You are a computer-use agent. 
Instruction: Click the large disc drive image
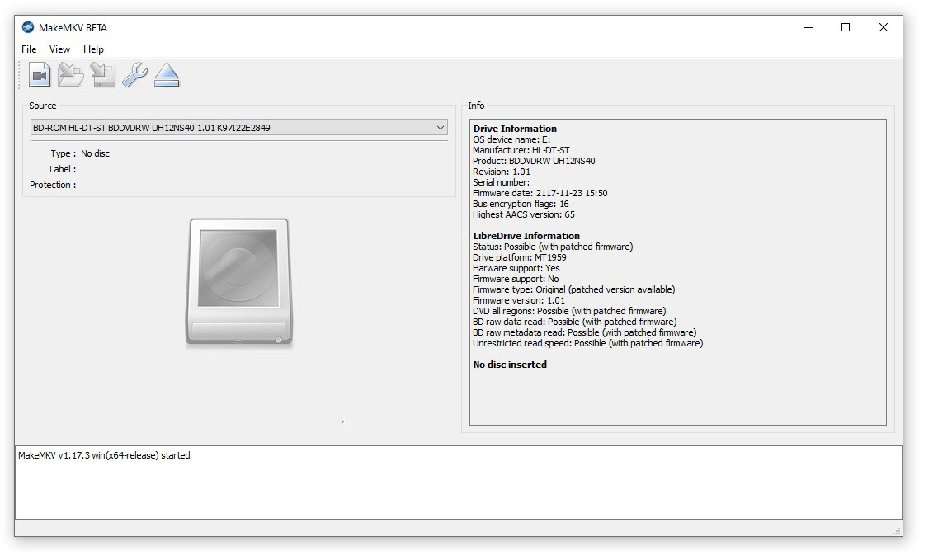(x=239, y=282)
